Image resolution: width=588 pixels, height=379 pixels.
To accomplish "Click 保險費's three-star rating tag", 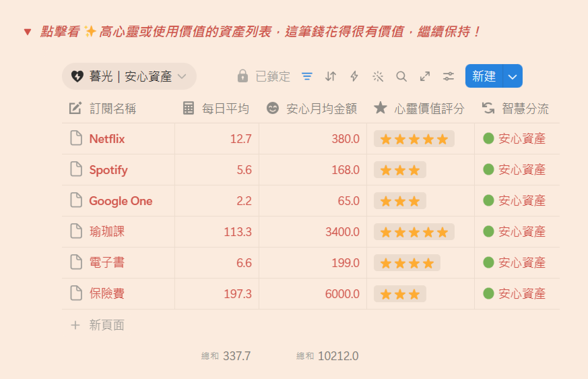I will click(400, 294).
